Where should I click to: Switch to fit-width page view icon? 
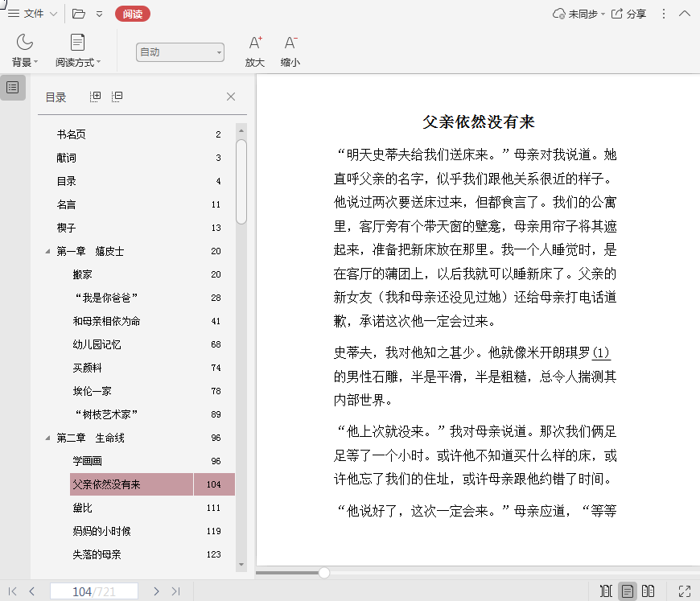606,591
